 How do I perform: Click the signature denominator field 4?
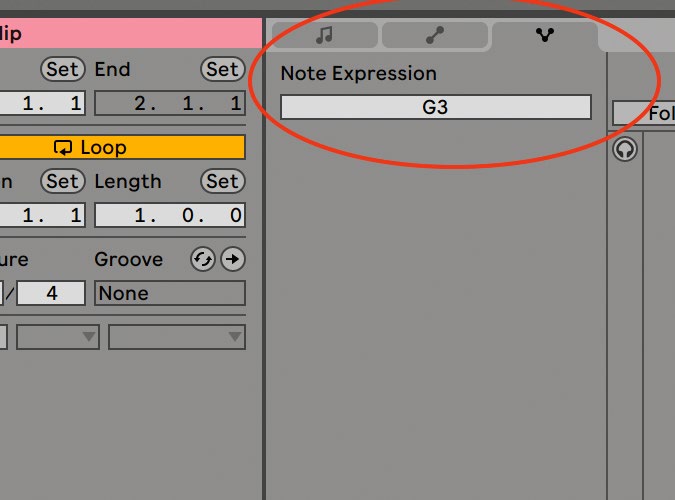pos(51,293)
